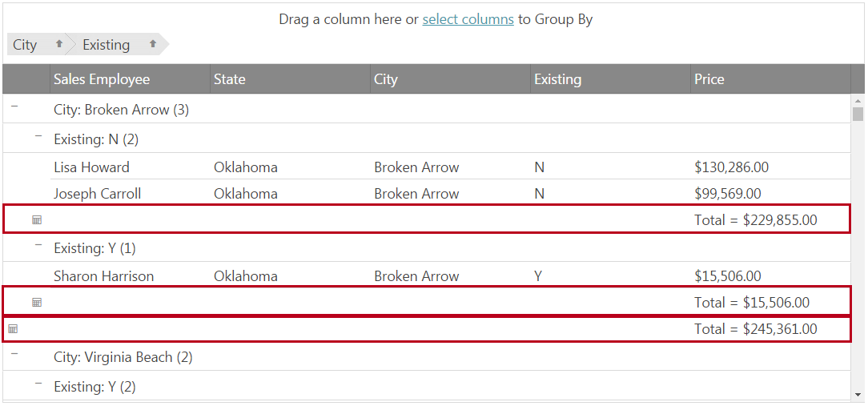Viewport: 868px width, 406px height.
Task: Collapse the Existing: Y (2) subgroup
Action: pyautogui.click(x=38, y=384)
